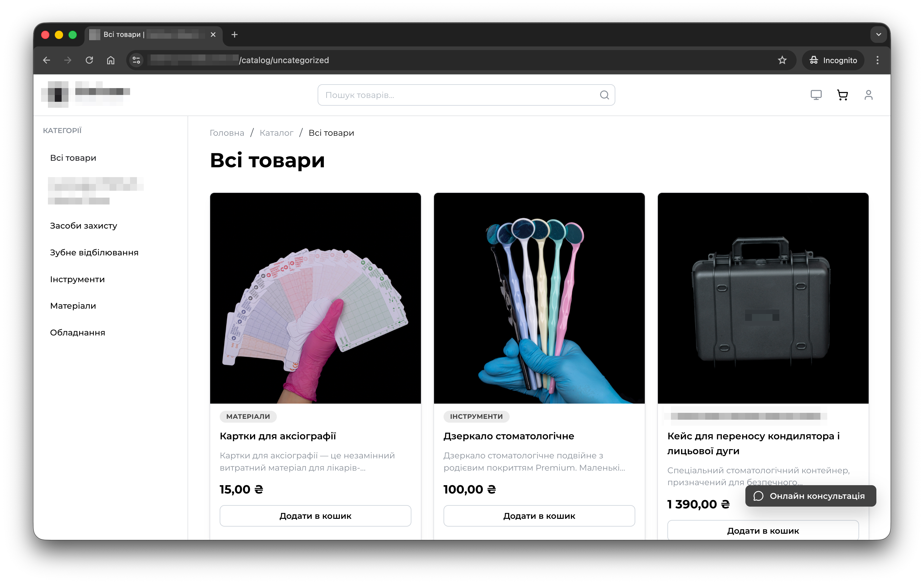This screenshot has width=924, height=584.
Task: Open Зубне відбілювання category
Action: click(94, 252)
